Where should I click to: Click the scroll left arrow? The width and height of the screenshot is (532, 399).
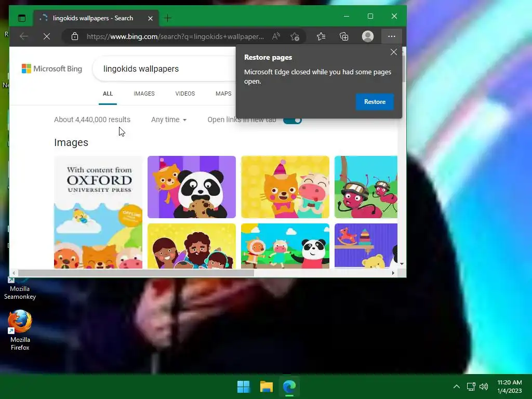tap(14, 273)
